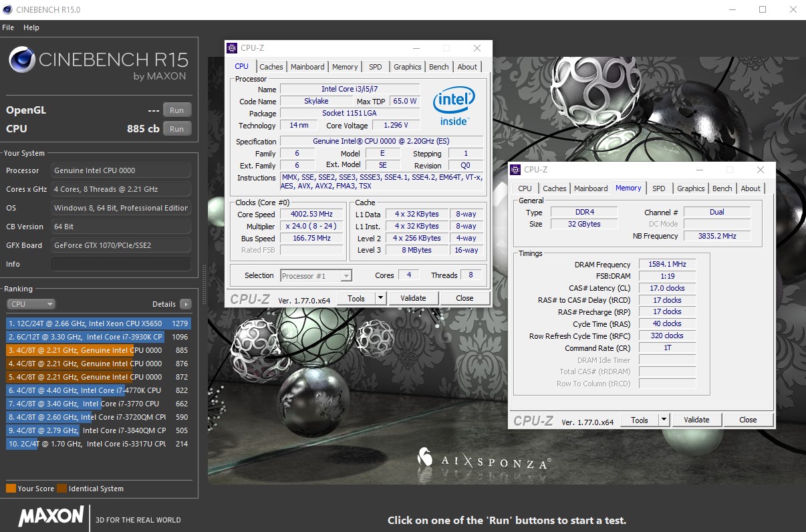This screenshot has width=806, height=532.
Task: Open Mainboard tab in Memory window
Action: [x=591, y=188]
